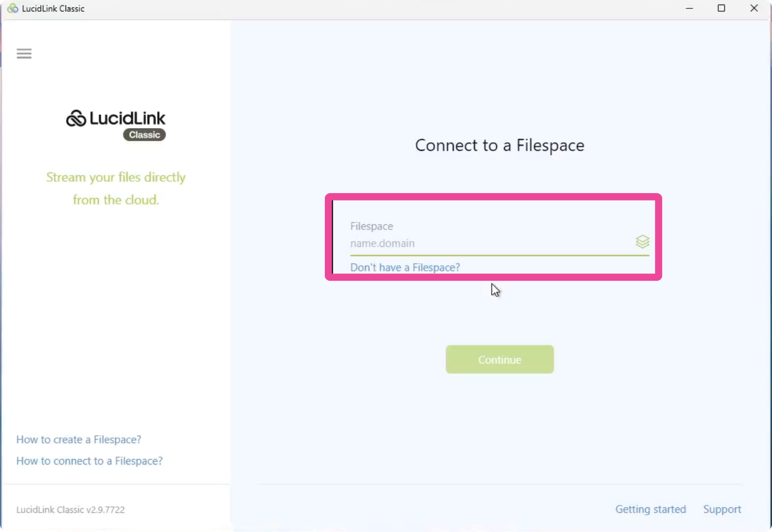This screenshot has width=772, height=532.
Task: Open "How to connect to a Filespace?" help
Action: click(x=89, y=461)
